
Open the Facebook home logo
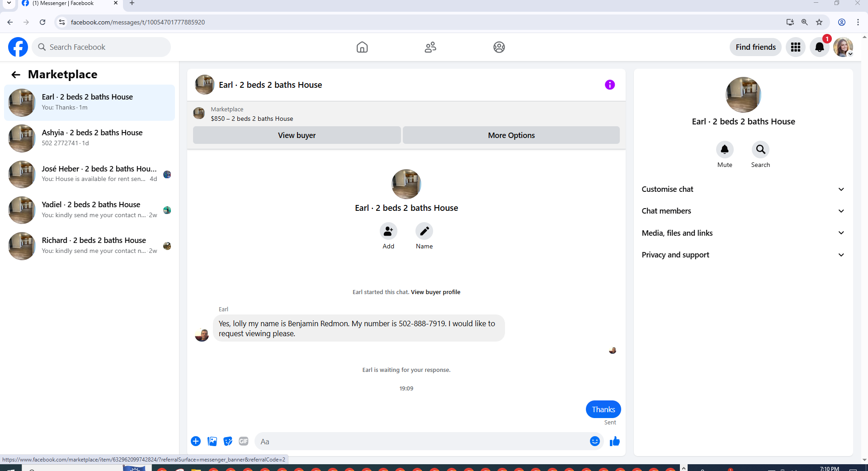(x=18, y=47)
